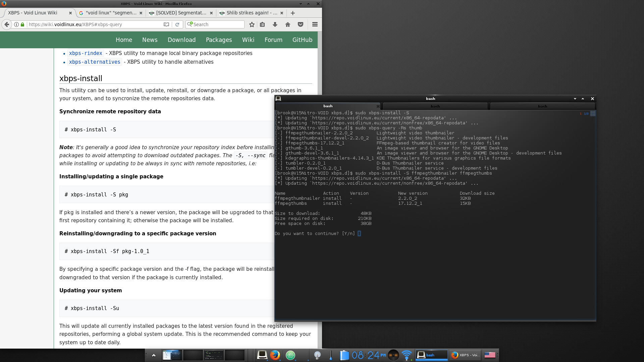Close the first bash terminal tab
The width and height of the screenshot is (644, 362).
click(378, 107)
